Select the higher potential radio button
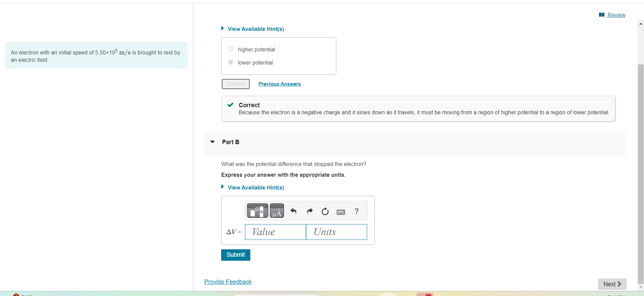The width and height of the screenshot is (644, 296). pyautogui.click(x=231, y=49)
